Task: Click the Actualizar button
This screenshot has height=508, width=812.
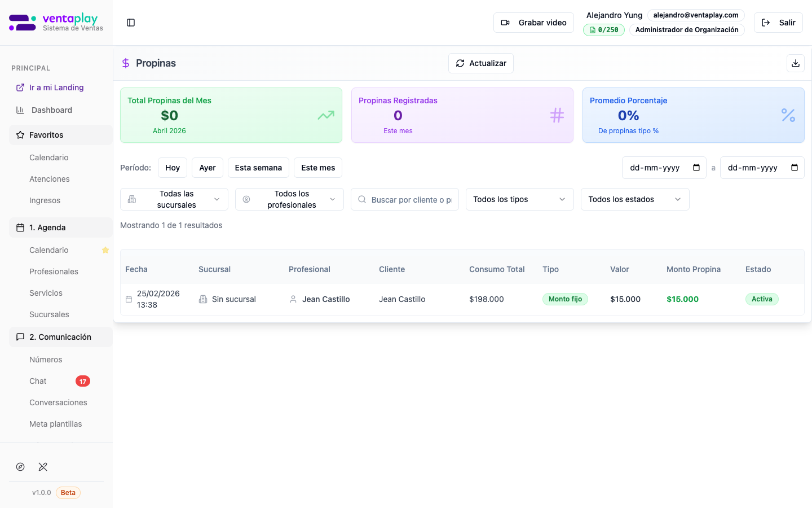Action: 480,63
